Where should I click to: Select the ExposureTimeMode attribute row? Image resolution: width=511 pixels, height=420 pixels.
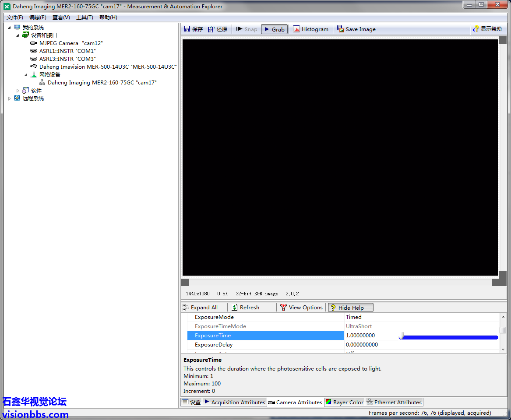(x=266, y=326)
